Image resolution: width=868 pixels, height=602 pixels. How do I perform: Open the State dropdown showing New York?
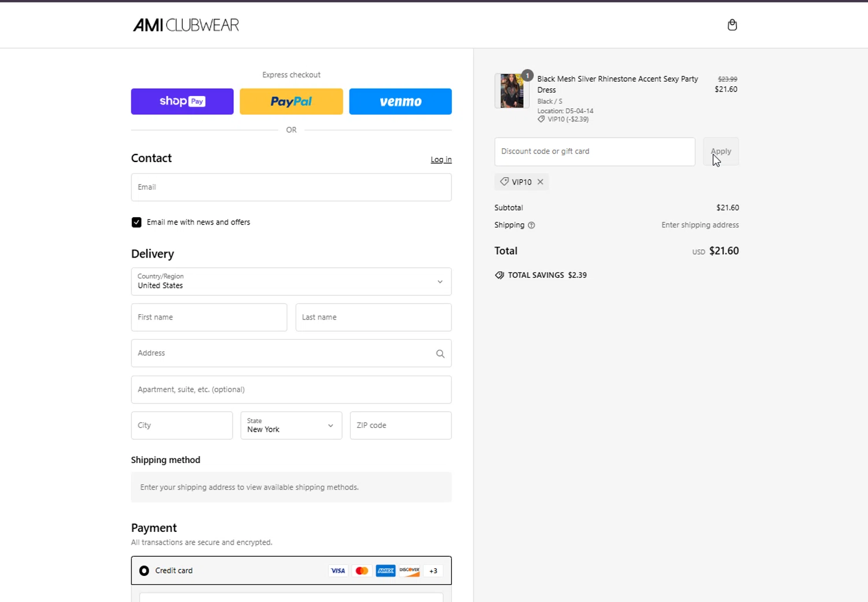pyautogui.click(x=291, y=425)
